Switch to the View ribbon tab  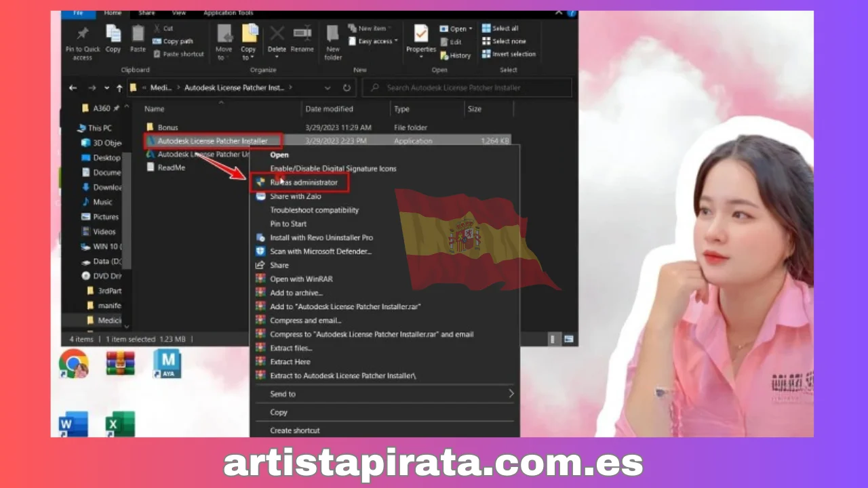(179, 13)
